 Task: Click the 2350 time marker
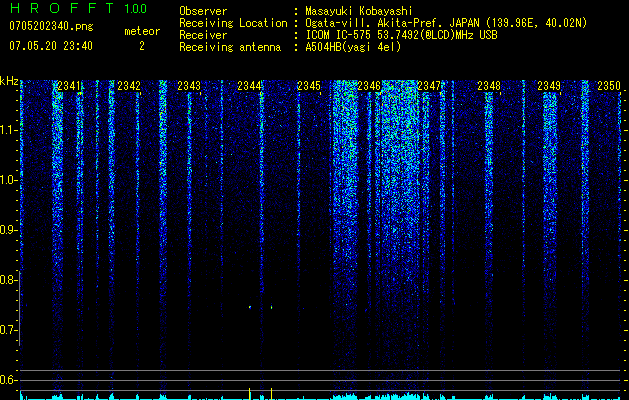pyautogui.click(x=609, y=86)
